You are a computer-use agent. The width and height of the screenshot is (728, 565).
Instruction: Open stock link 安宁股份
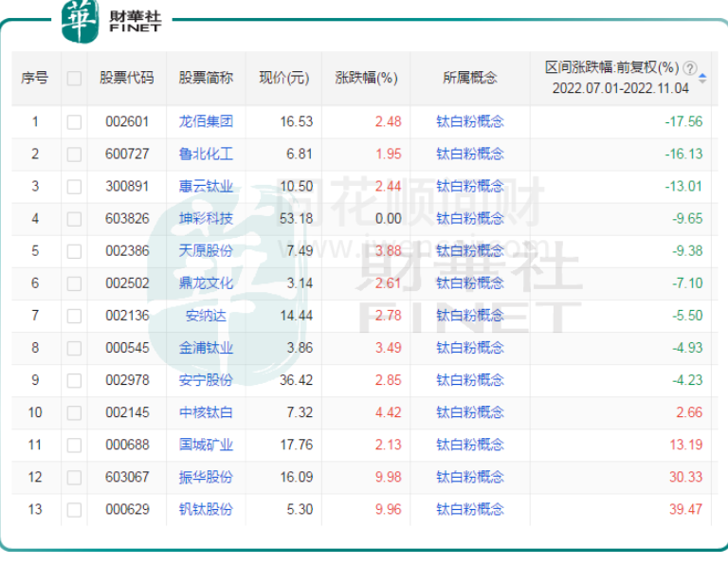pyautogui.click(x=206, y=380)
